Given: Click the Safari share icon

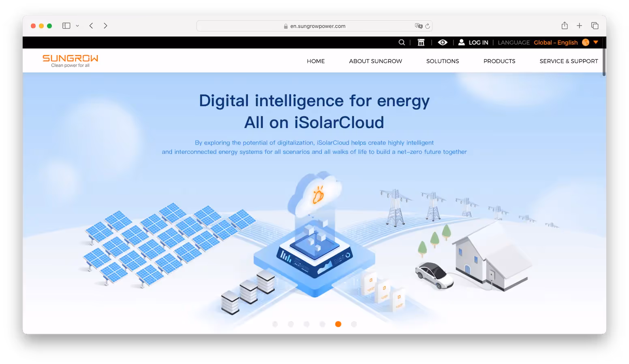Looking at the screenshot, I should click(x=565, y=26).
